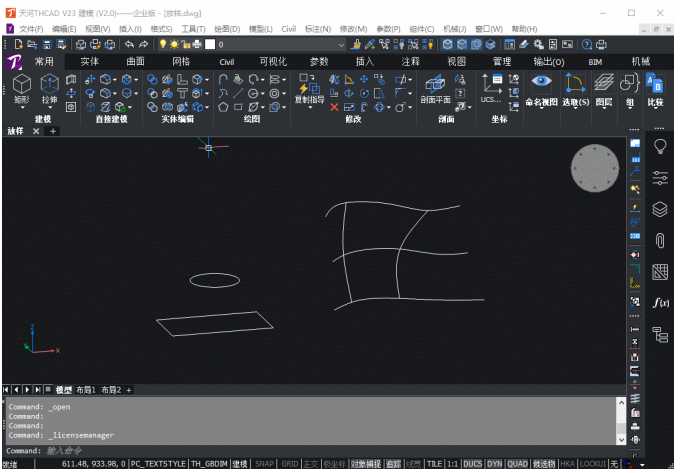
Task: Open the 图层 layers tool
Action: [x=604, y=90]
